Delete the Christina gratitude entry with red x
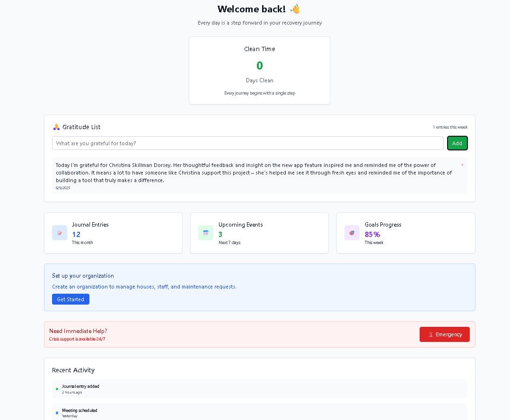The image size is (510, 420). [462, 165]
